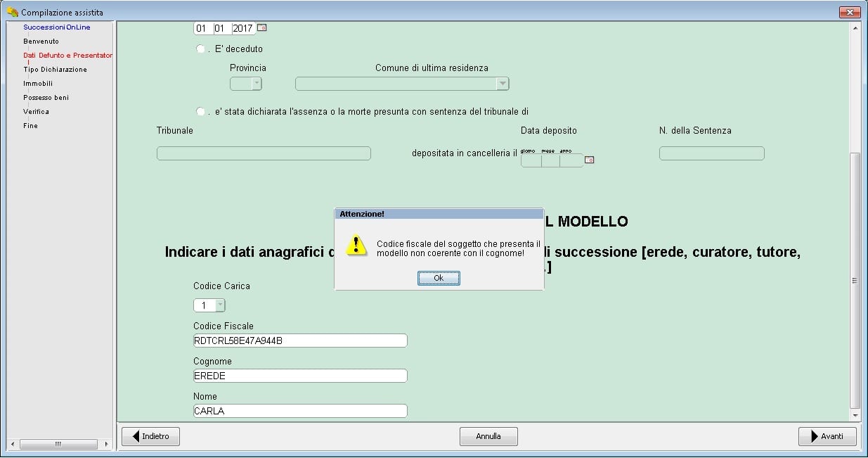Click the warning icon in Attenzione dialog
Viewport: 868px width, 458px height.
[356, 244]
